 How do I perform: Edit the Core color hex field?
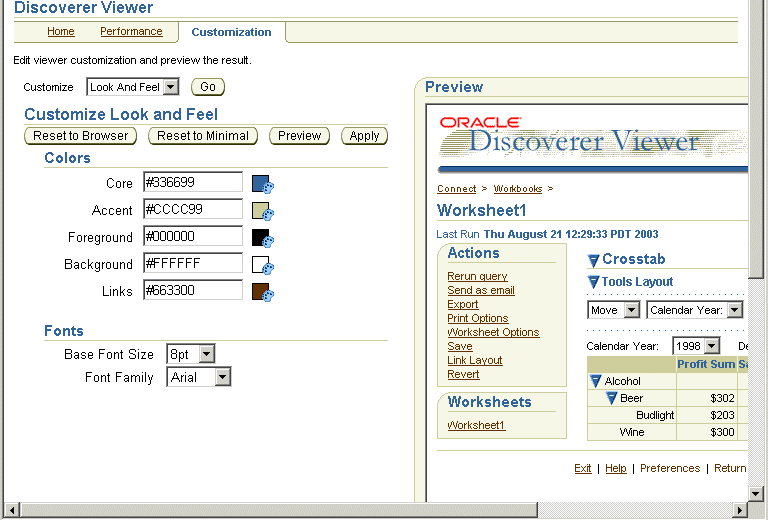193,182
